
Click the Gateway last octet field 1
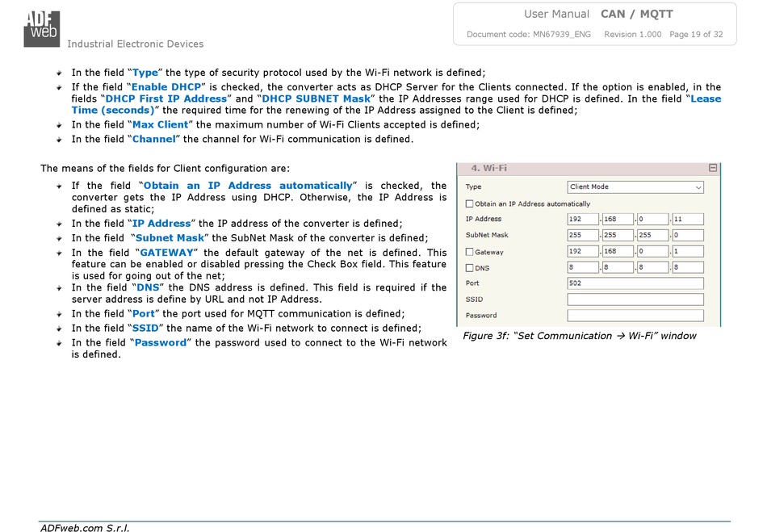click(x=688, y=251)
